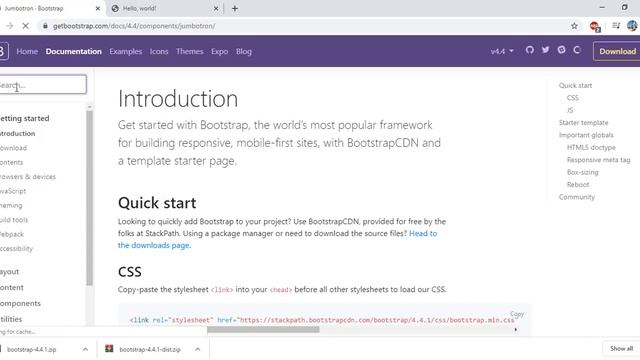Open Introduction in sidebar
The width and height of the screenshot is (640, 360).
click(18, 133)
